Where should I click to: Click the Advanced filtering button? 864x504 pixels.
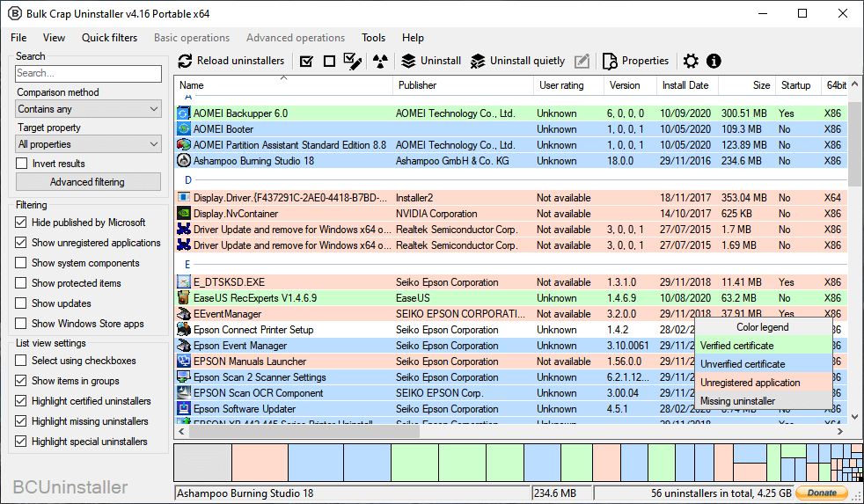(88, 182)
